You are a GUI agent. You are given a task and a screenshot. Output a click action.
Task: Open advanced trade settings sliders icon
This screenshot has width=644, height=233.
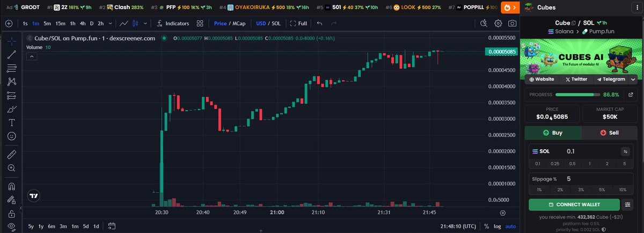coord(628,205)
